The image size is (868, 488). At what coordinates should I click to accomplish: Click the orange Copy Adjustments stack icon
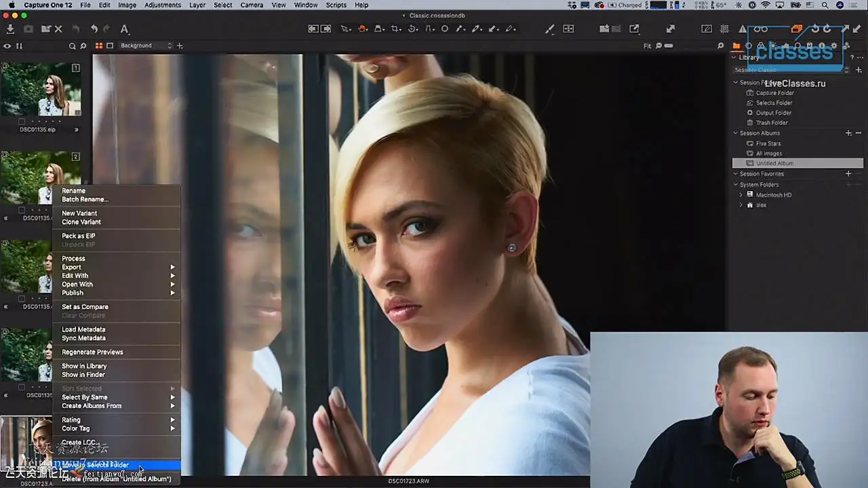797,29
